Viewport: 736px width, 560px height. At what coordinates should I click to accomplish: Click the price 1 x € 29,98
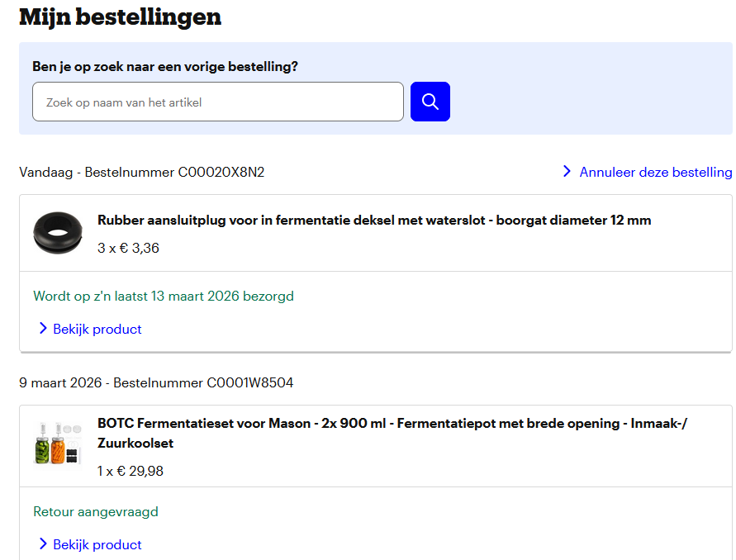point(130,471)
